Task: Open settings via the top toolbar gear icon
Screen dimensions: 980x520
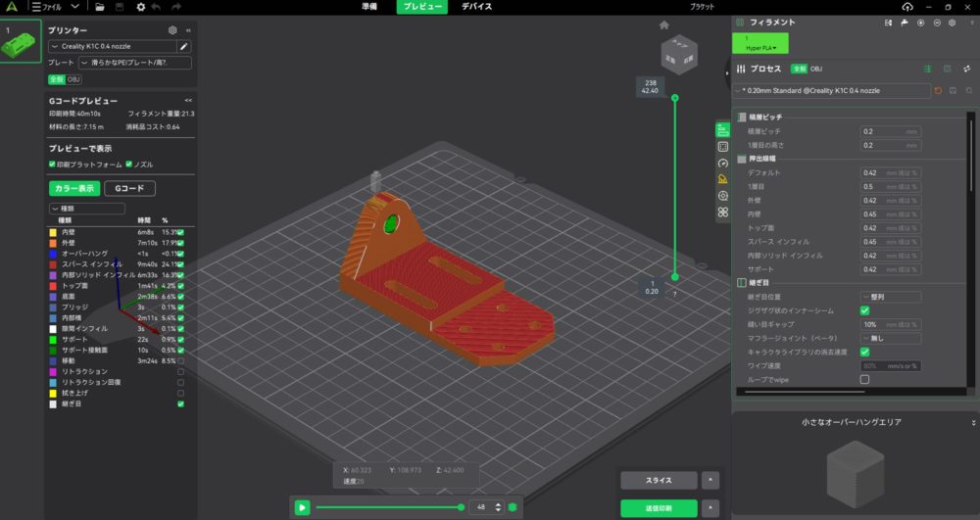Action: coord(141,7)
